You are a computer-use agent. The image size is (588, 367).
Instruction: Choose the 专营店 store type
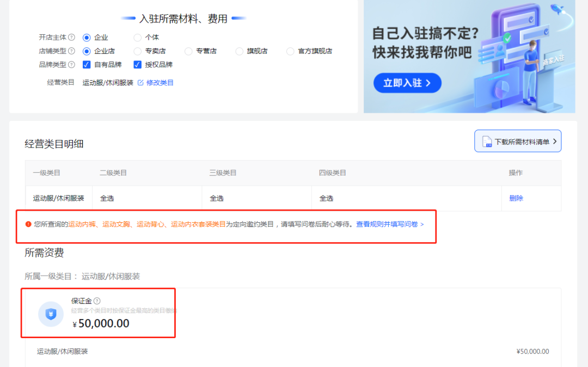188,51
